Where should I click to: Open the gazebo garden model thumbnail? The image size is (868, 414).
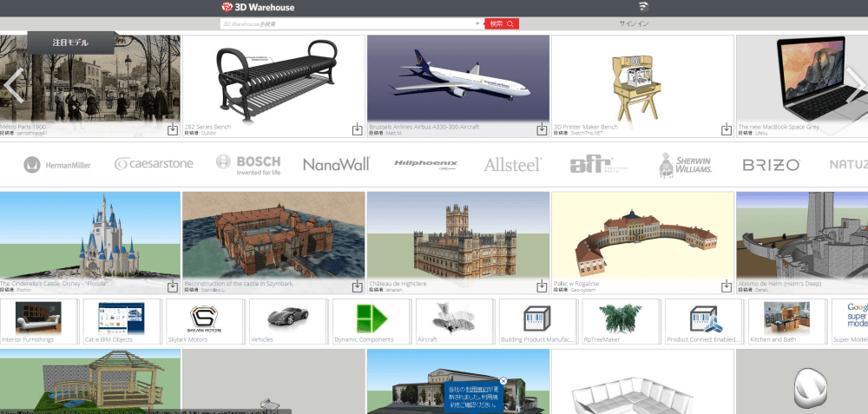[90, 381]
